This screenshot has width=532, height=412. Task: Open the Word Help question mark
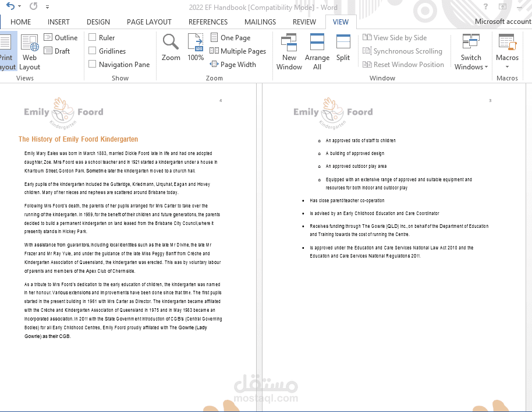[x=485, y=6]
